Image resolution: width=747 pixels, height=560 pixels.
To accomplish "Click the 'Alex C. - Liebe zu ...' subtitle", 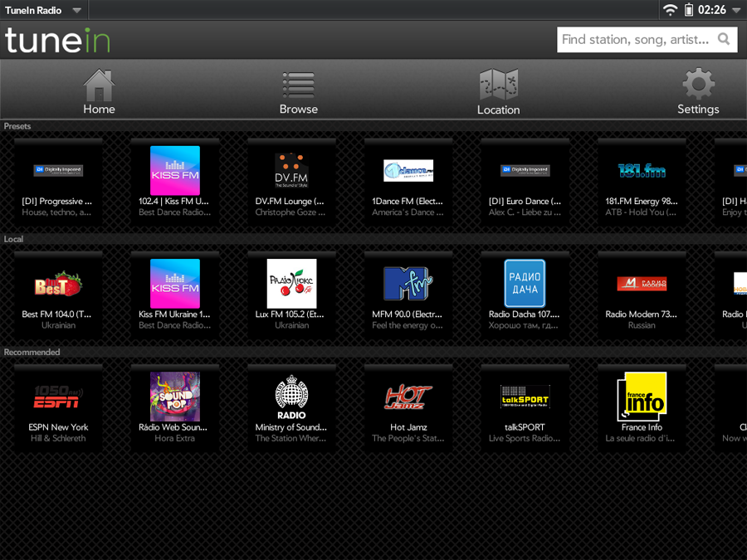I will point(525,212).
